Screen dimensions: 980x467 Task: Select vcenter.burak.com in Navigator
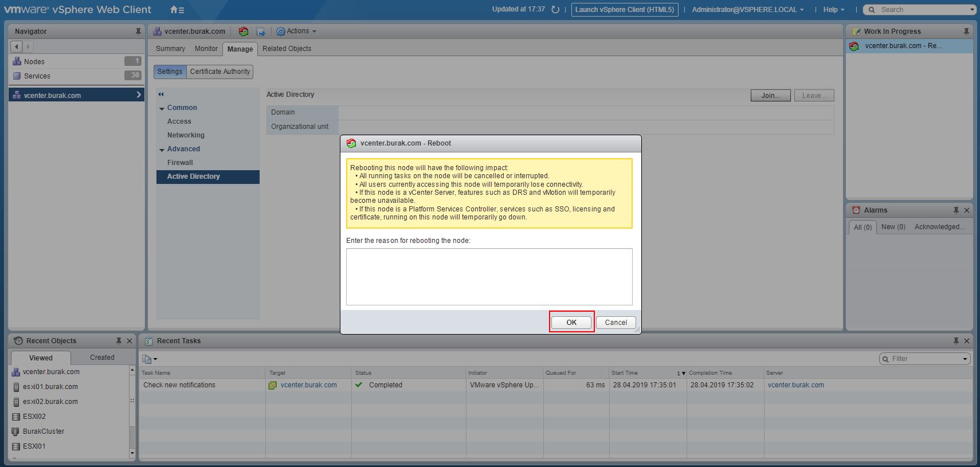point(76,95)
